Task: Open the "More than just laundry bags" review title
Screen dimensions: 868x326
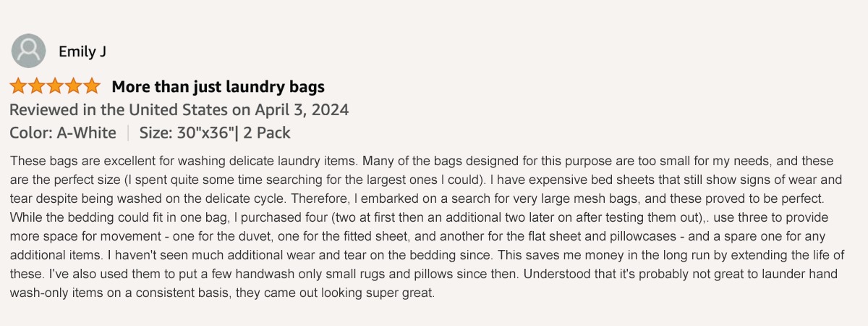Action: (x=218, y=87)
